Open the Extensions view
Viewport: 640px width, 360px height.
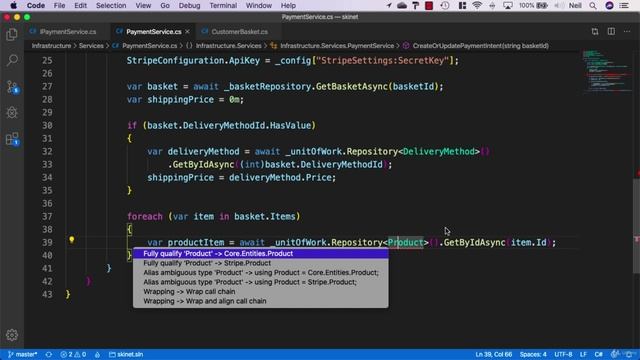pyautogui.click(x=12, y=139)
